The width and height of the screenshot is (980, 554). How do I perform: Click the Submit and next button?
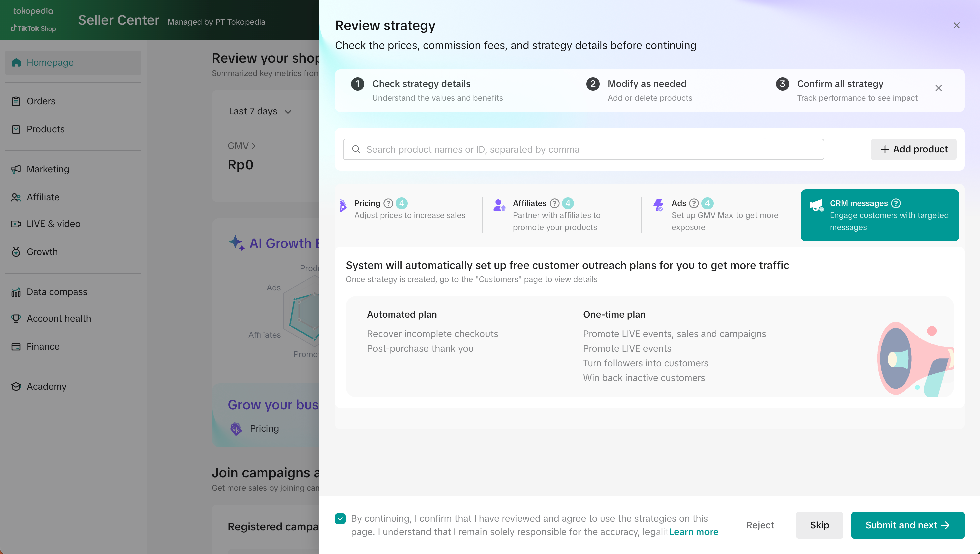pos(907,525)
